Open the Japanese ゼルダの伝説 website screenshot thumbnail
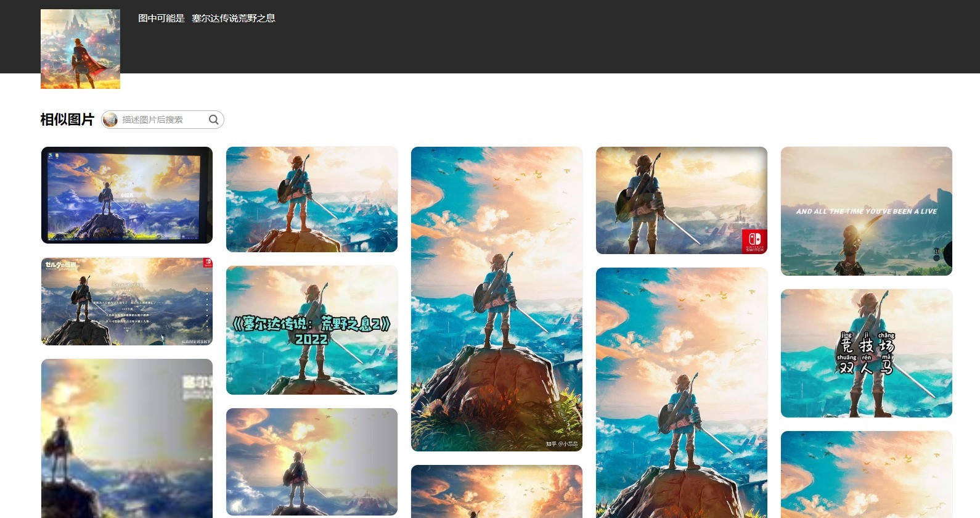Screen dimensions: 980x518 (x=127, y=301)
